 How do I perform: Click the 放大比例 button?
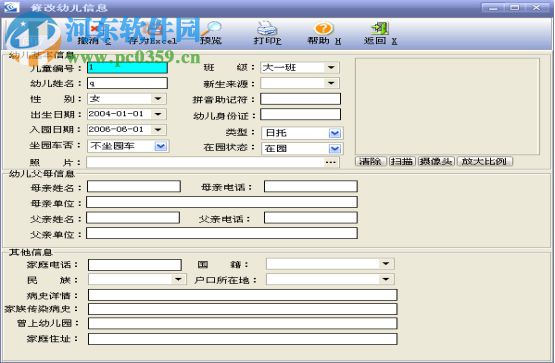pyautogui.click(x=485, y=161)
